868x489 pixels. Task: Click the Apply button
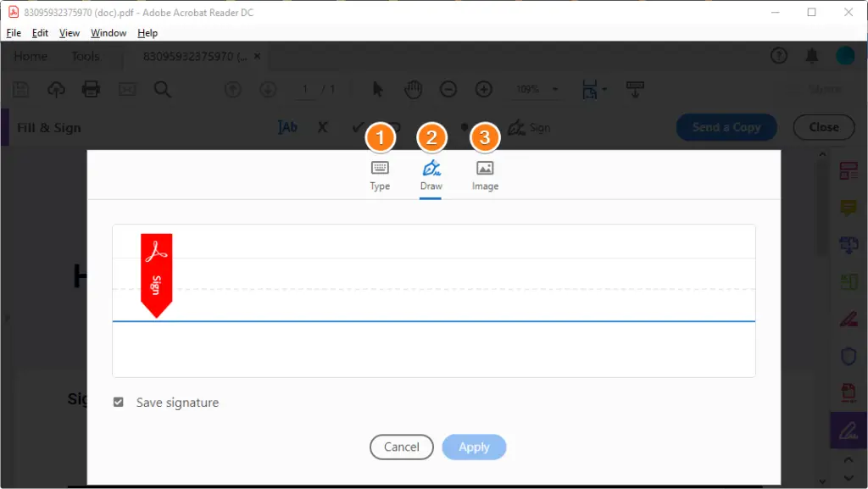coord(474,447)
